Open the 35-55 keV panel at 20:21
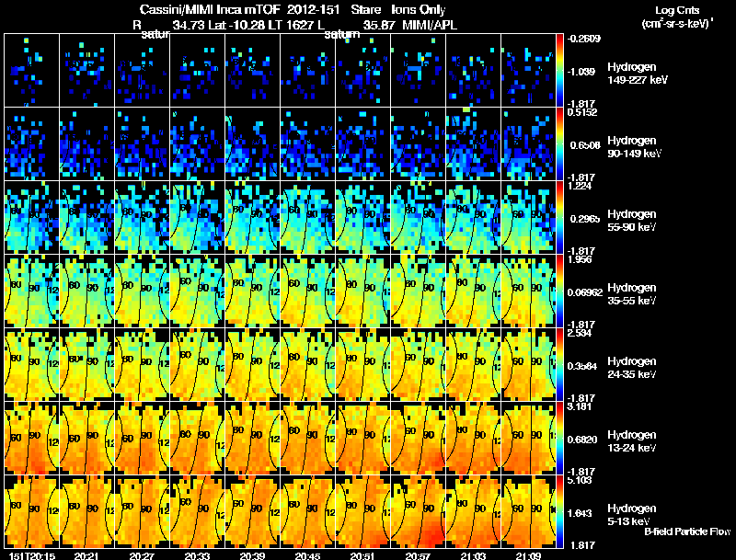The height and width of the screenshot is (560, 736). pyautogui.click(x=86, y=291)
